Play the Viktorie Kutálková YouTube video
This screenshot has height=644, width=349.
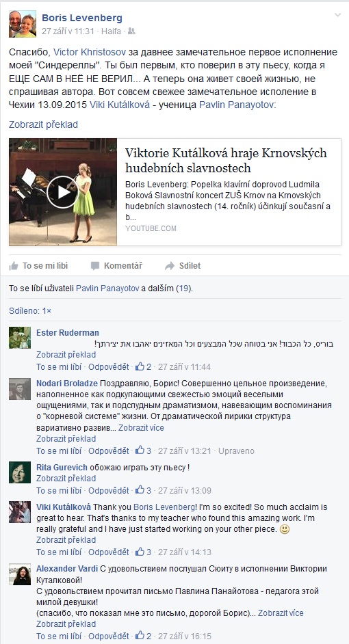62,192
